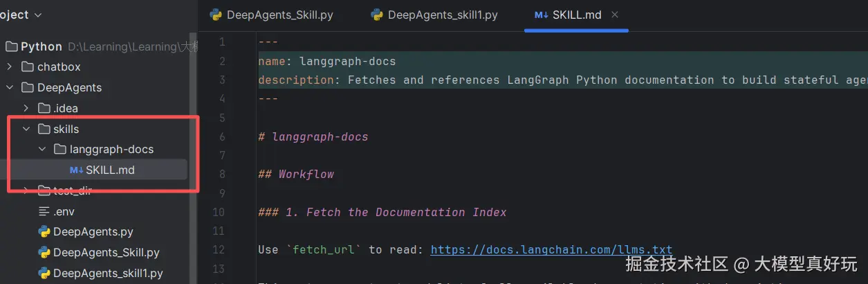This screenshot has width=868, height=284.
Task: Click the langgraph-docs folder icon
Action: pos(60,149)
